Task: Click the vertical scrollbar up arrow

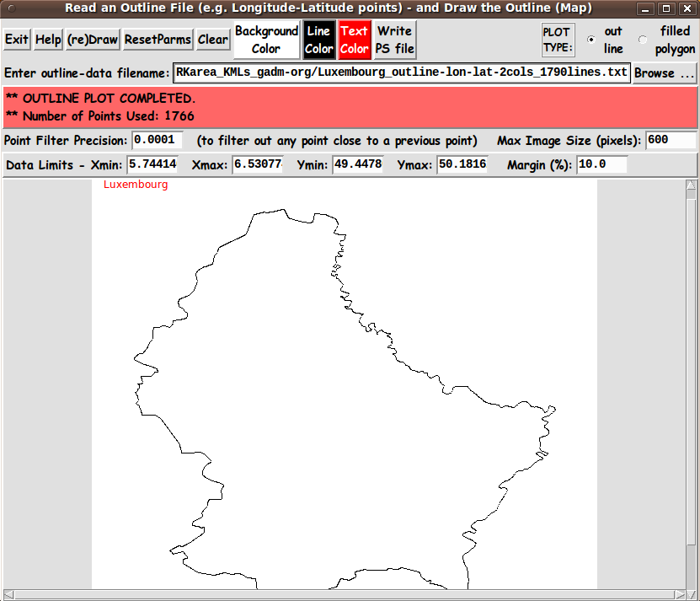Action: (x=691, y=185)
